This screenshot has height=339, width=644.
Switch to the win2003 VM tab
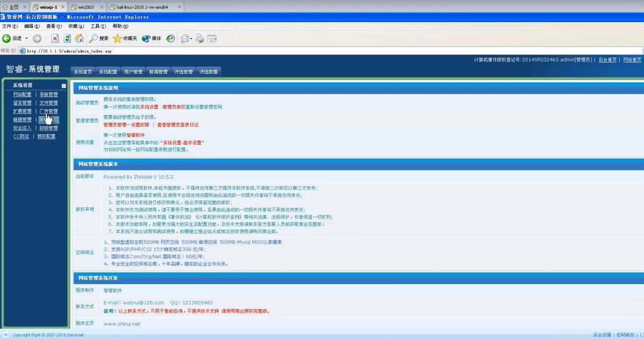click(x=86, y=7)
